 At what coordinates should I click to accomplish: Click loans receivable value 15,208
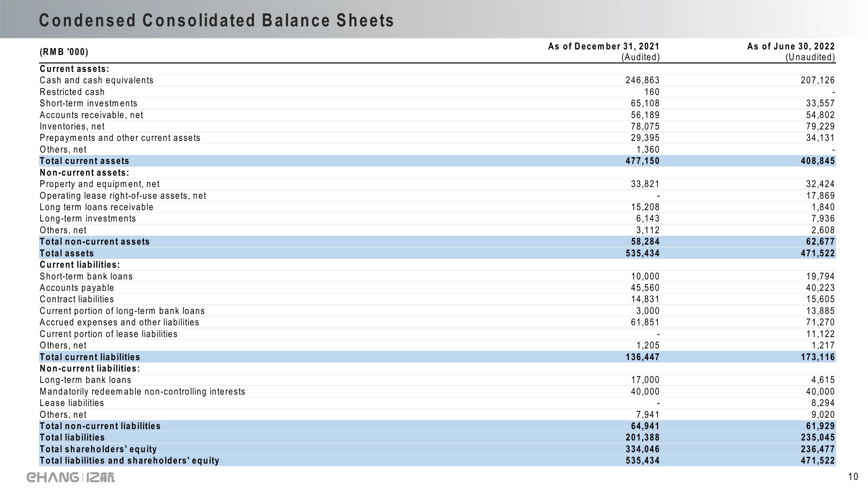pyautogui.click(x=645, y=207)
